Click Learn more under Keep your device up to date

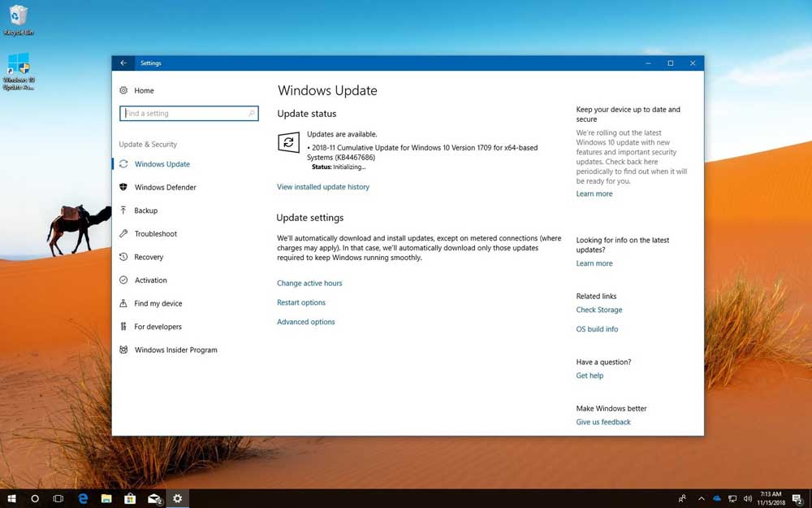click(594, 193)
